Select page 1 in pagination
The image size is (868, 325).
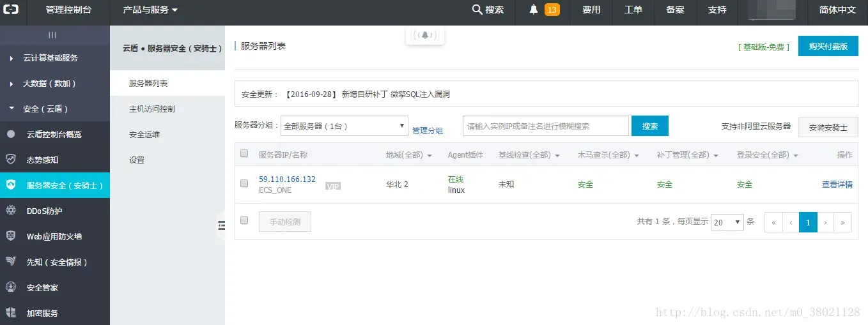pyautogui.click(x=809, y=222)
